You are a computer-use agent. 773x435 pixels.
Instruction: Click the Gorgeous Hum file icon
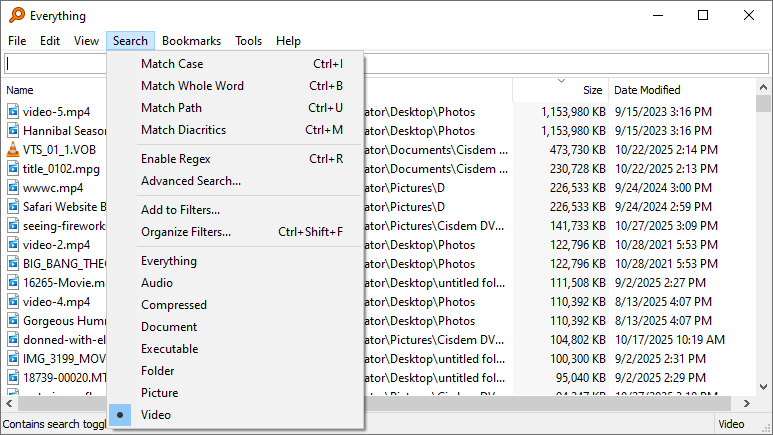pos(13,321)
